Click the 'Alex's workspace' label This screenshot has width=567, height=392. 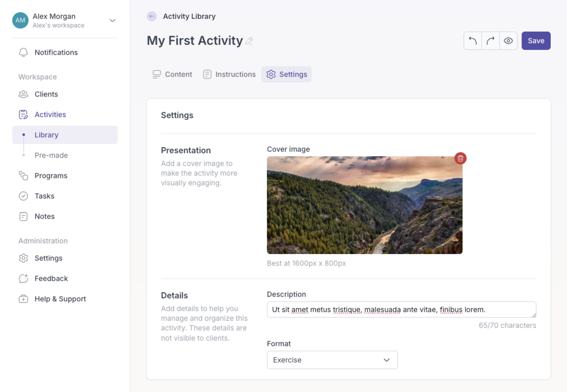[59, 25]
